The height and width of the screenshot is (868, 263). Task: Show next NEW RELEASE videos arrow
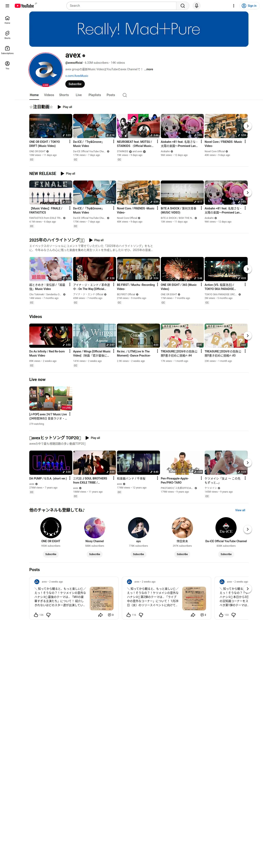click(247, 193)
